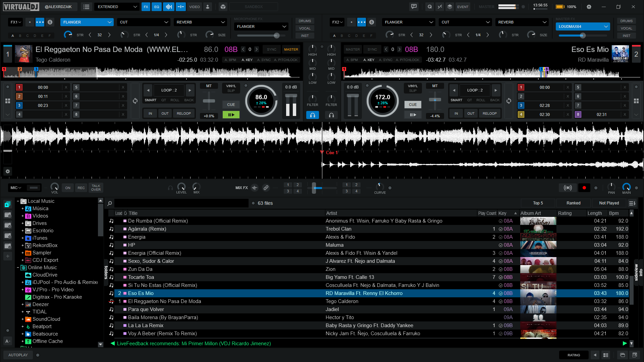Image resolution: width=644 pixels, height=362 pixels.
Task: Toggle deck 2 headphone cue button
Action: [331, 115]
